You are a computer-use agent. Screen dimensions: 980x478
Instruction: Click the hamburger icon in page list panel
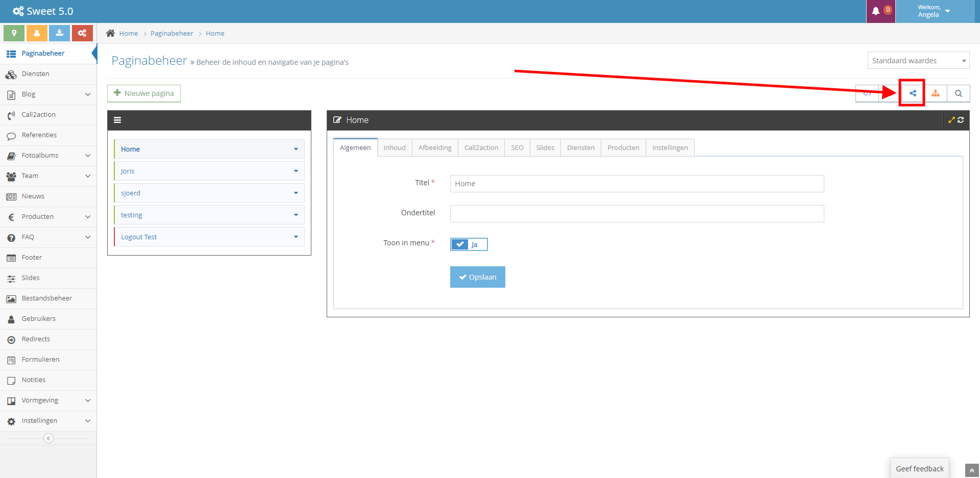pyautogui.click(x=117, y=120)
